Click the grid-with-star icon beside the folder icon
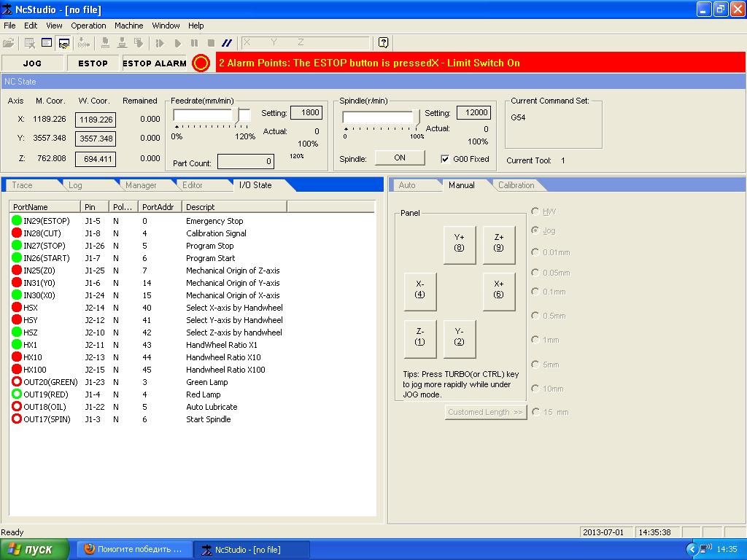The image size is (747, 560). click(29, 43)
